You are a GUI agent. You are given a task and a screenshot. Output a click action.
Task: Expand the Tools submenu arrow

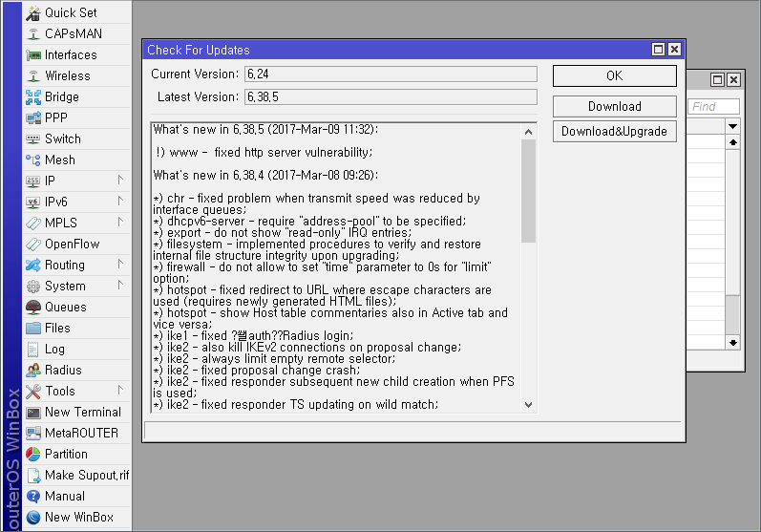[x=120, y=390]
